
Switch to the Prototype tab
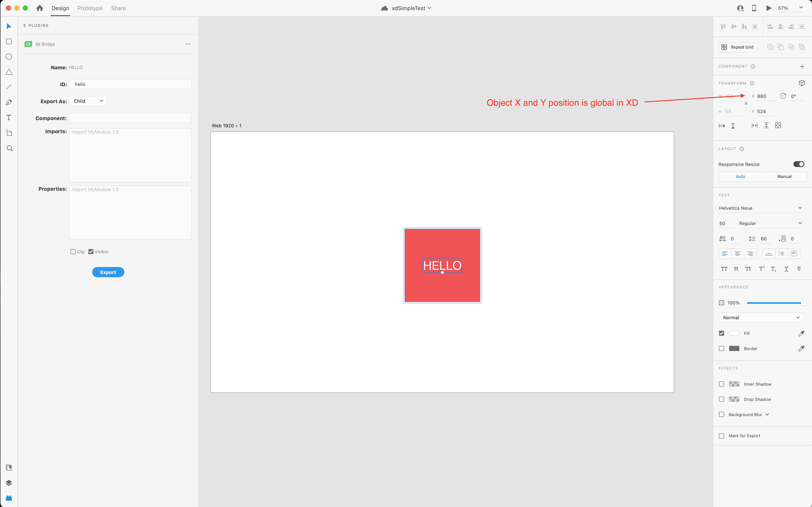pyautogui.click(x=90, y=8)
